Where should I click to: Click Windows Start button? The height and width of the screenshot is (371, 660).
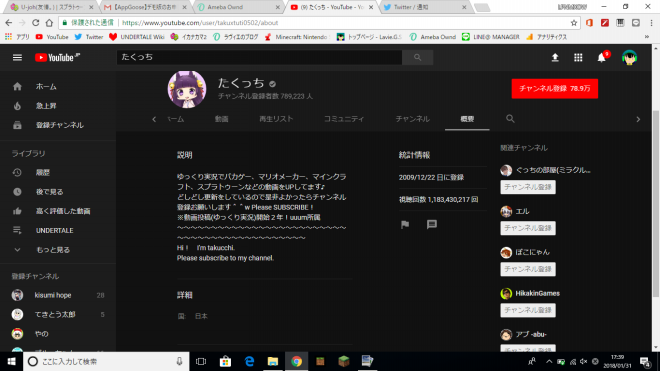coord(11,361)
